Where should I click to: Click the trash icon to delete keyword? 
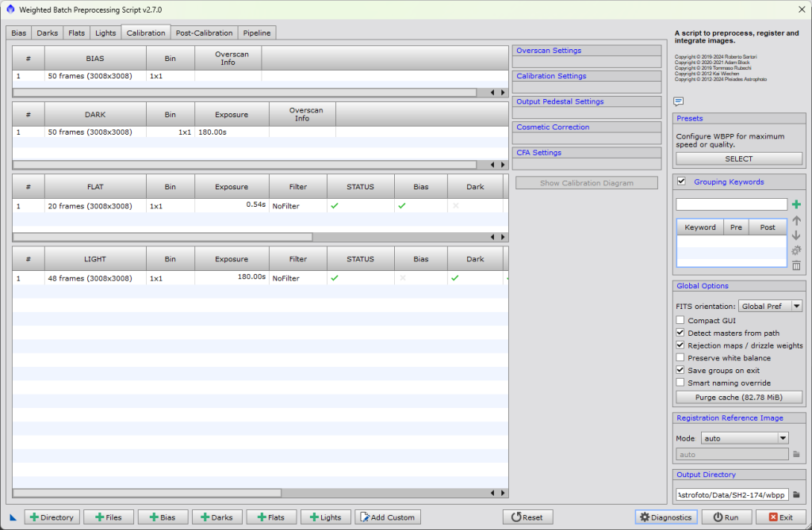coord(796,265)
